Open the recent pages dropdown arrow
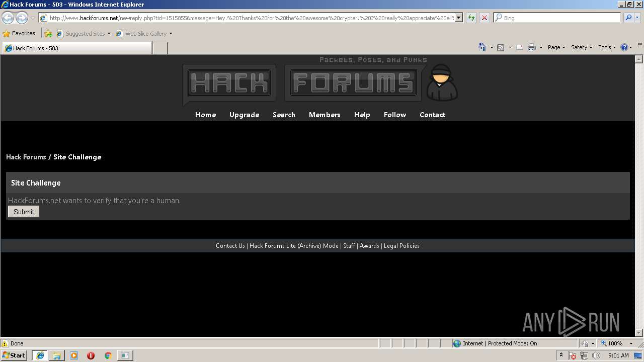This screenshot has height=362, width=644. point(33,18)
